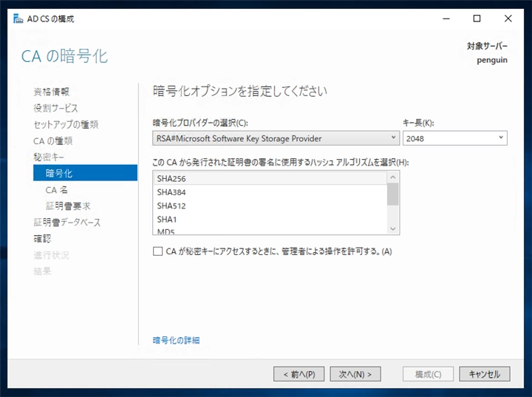Go to CA 名 step
Screen dimensions: 532x397
click(57, 190)
